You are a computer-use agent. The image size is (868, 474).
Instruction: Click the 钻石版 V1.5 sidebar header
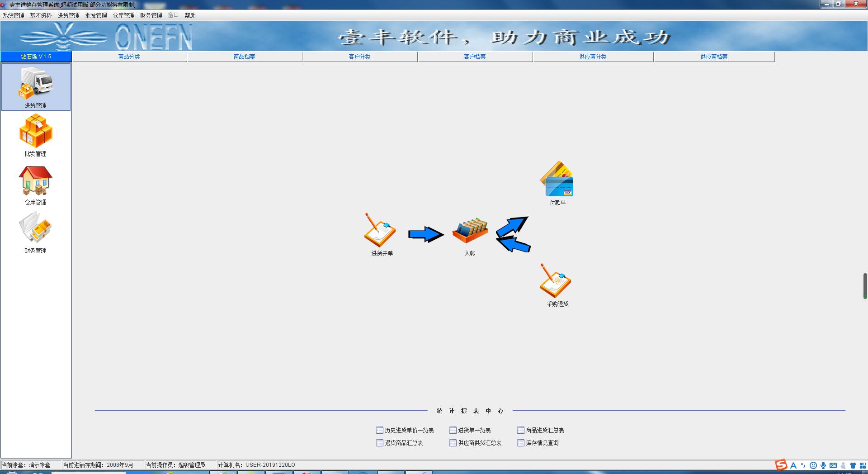point(36,57)
